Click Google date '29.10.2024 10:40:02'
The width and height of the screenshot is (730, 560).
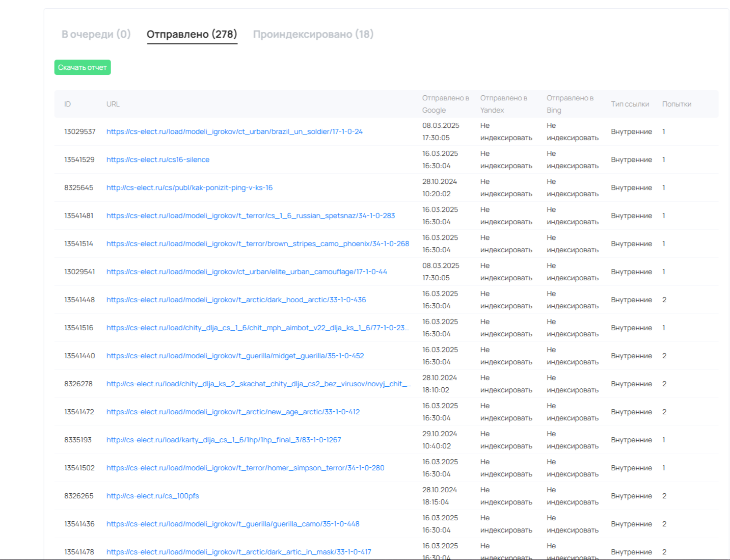tap(440, 440)
